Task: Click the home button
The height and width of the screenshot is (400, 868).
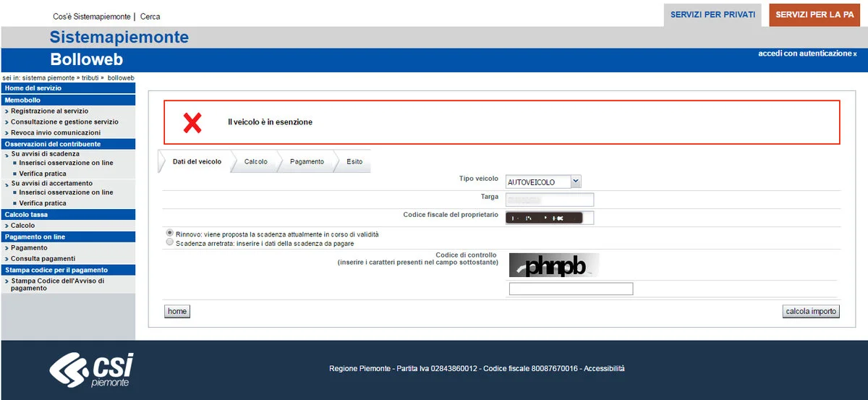Action: 177,311
